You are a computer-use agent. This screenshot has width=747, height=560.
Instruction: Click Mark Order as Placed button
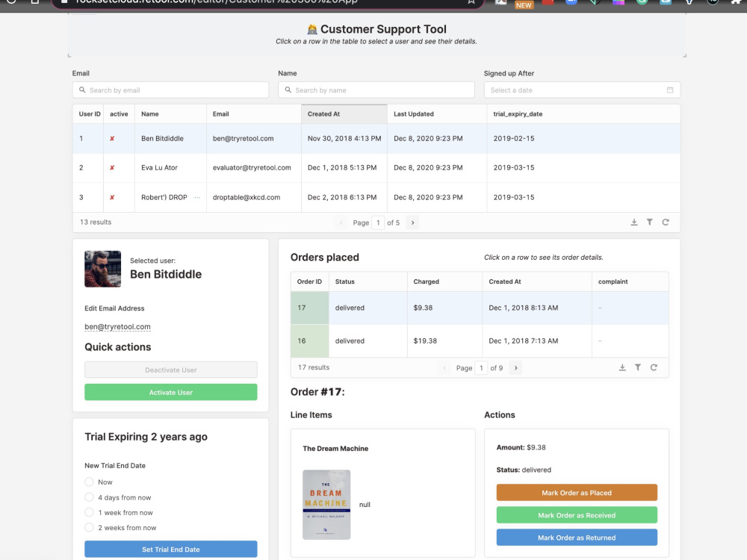[x=577, y=493]
